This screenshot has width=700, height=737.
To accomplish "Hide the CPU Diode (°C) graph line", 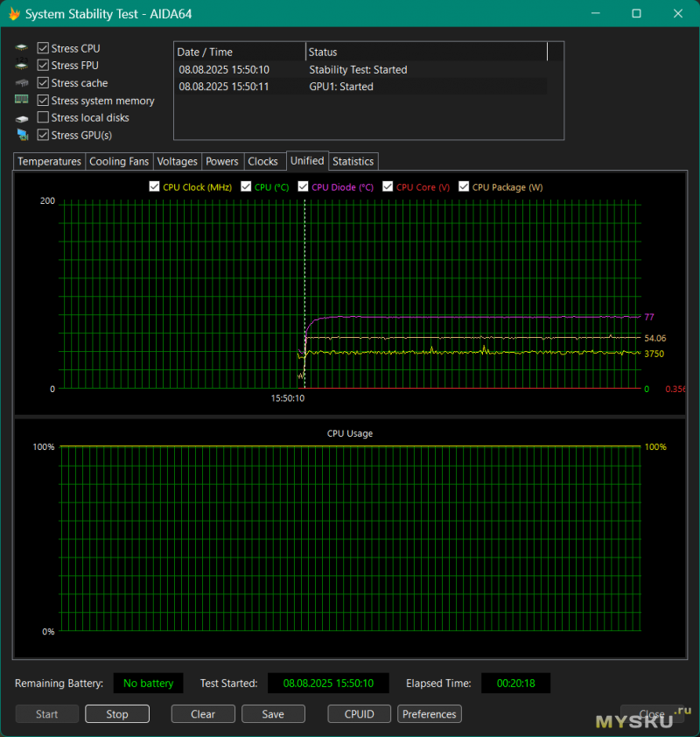I will pos(303,186).
